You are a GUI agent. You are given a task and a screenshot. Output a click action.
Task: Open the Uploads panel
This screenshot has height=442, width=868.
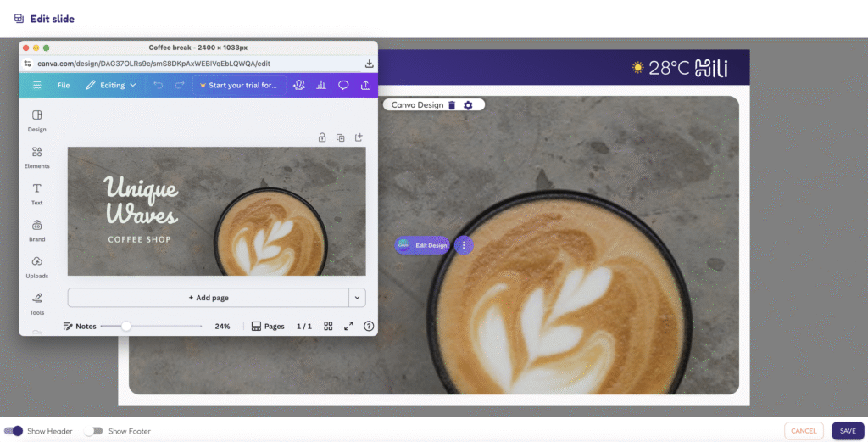pos(36,266)
